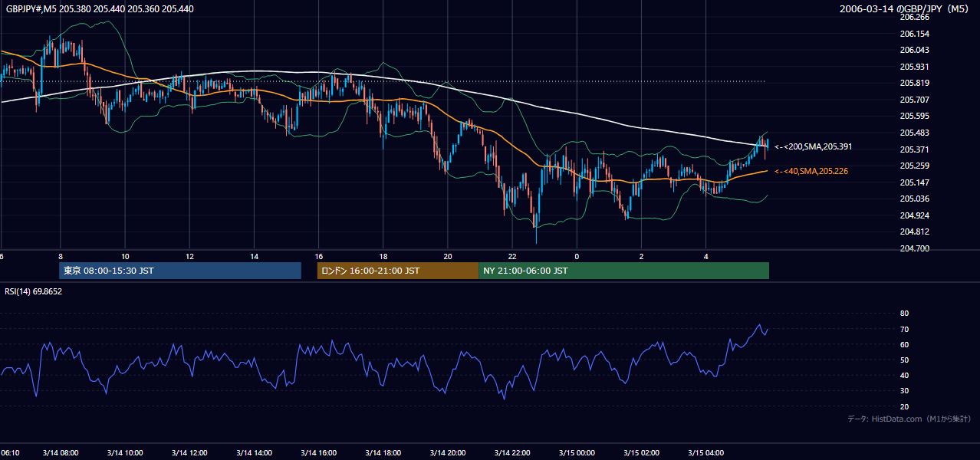
Task: Click price axis label 204.700
Action: pos(914,248)
